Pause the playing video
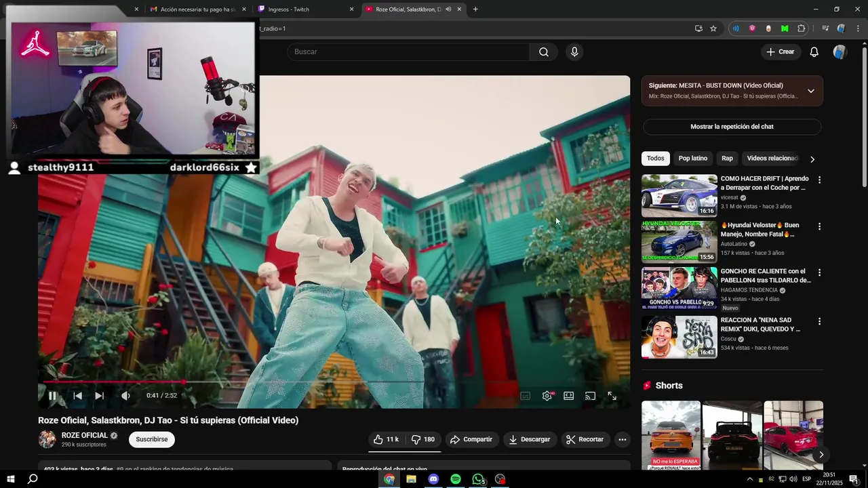 coord(52,396)
